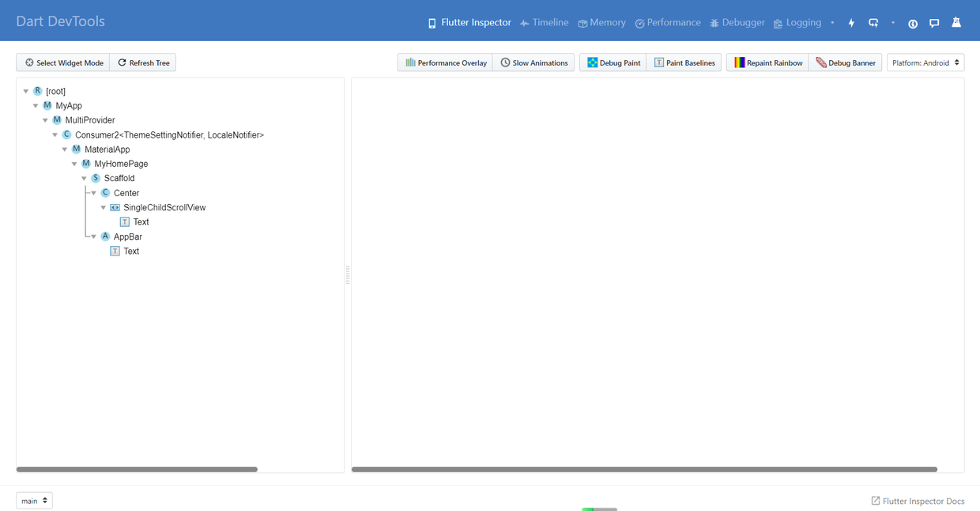Click the AppBar node A icon

[x=105, y=237]
